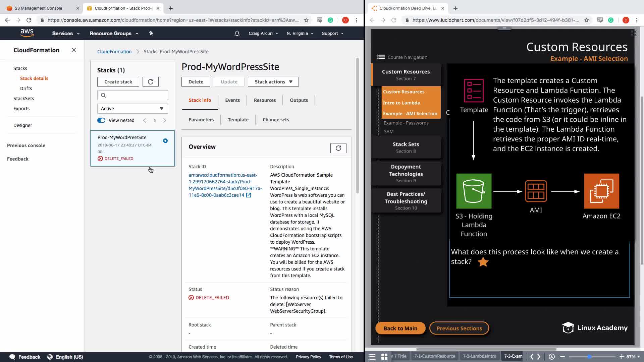Screen dimensions: 644x362
Task: Open Stack ID external link icon
Action: (249, 195)
